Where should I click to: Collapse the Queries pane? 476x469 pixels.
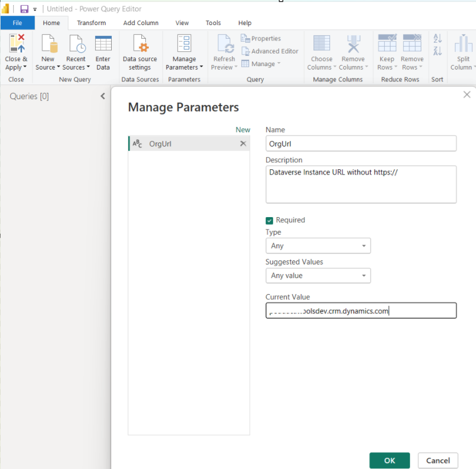point(103,96)
